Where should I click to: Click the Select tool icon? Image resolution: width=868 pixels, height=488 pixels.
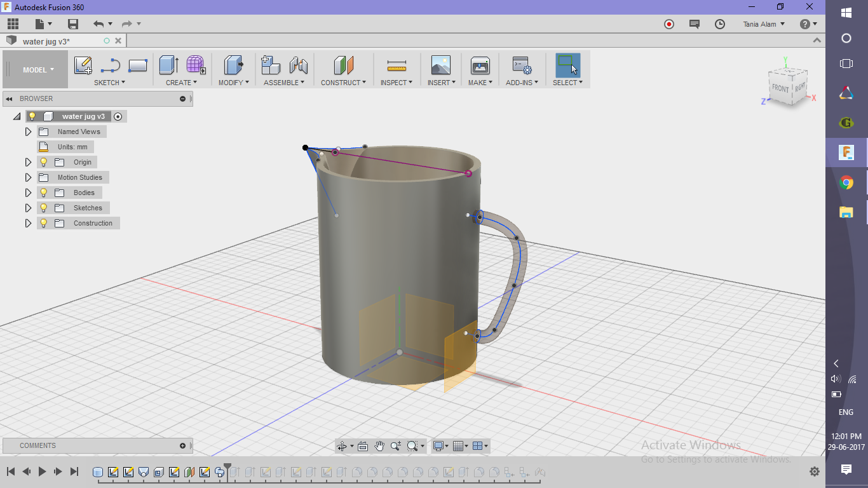point(567,65)
